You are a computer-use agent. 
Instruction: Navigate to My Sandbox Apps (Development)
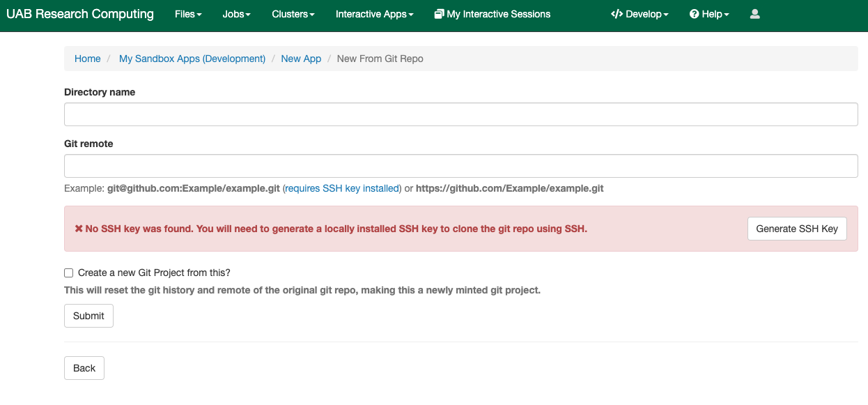coord(192,59)
